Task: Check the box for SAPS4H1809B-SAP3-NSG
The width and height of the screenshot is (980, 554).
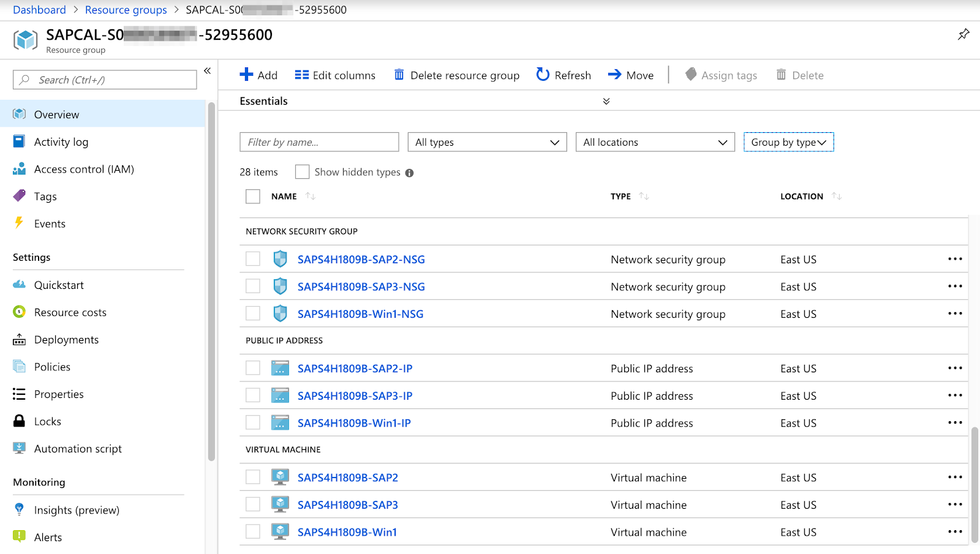Action: pyautogui.click(x=253, y=286)
